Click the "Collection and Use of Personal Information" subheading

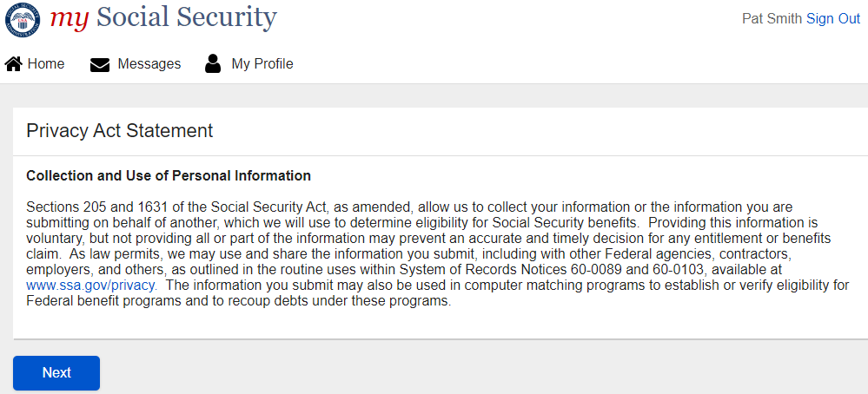[169, 176]
